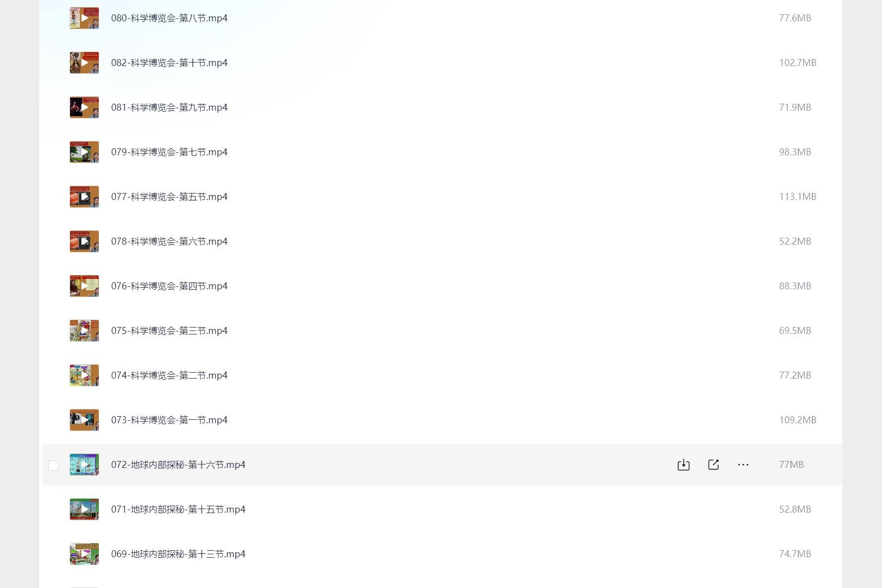
Task: Open the file named 076-科学博览会-第四节.mp4
Action: 169,286
